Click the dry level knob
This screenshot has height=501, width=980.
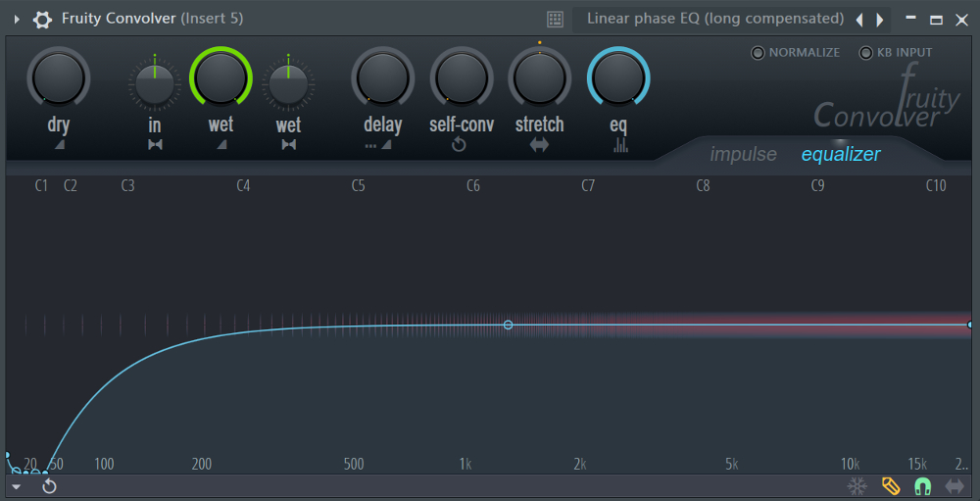point(59,77)
